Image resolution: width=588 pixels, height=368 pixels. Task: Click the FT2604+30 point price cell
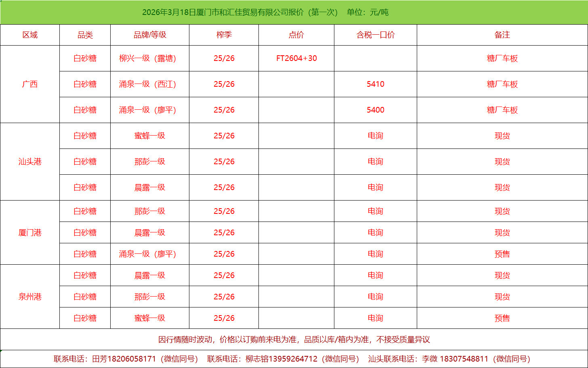tap(296, 59)
